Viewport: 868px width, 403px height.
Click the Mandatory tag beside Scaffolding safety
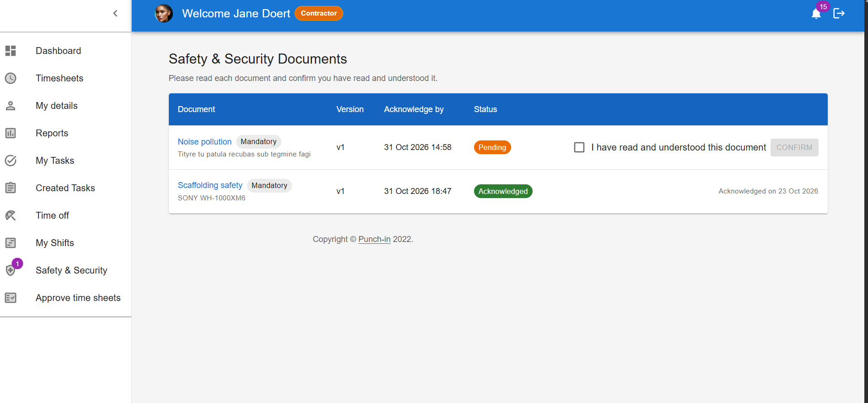[x=270, y=185]
